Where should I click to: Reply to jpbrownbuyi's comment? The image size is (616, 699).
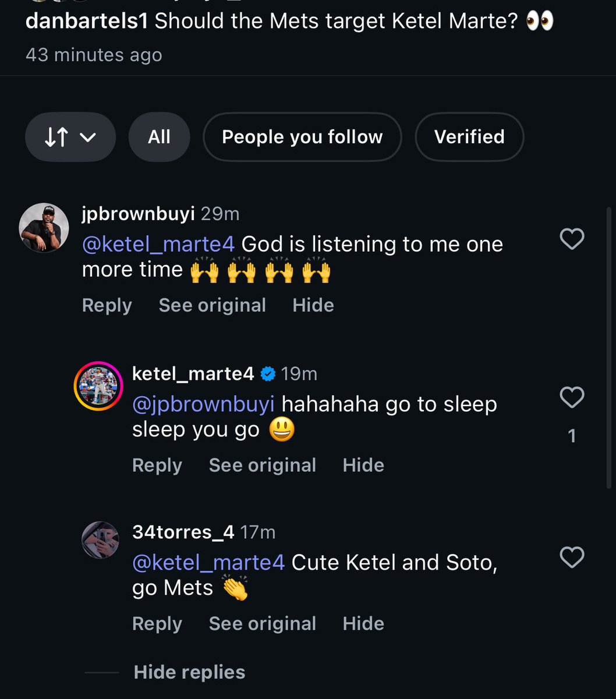(x=107, y=305)
